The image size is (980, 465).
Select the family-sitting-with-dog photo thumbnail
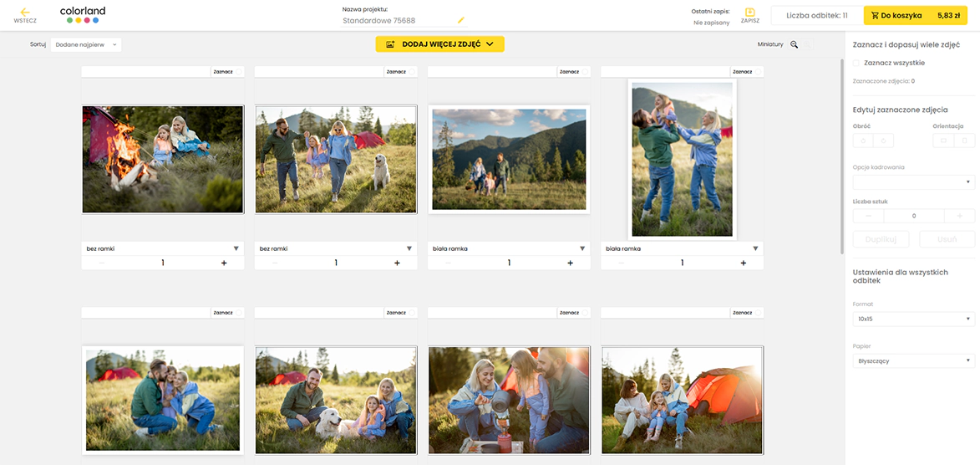[336, 400]
